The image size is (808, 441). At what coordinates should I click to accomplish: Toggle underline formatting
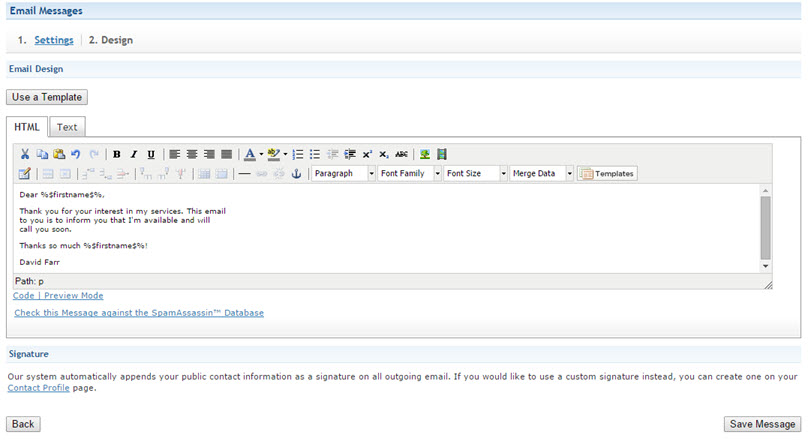pyautogui.click(x=151, y=154)
